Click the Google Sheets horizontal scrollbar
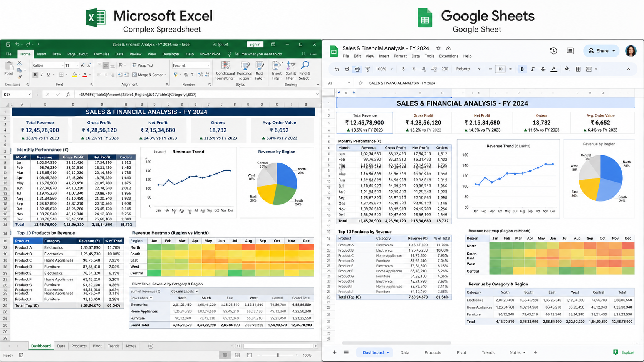 coord(396,342)
